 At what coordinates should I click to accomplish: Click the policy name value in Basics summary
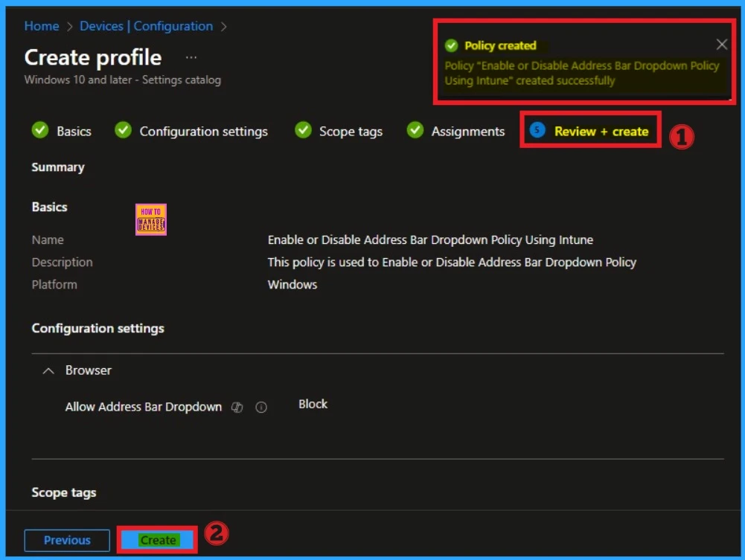click(430, 239)
